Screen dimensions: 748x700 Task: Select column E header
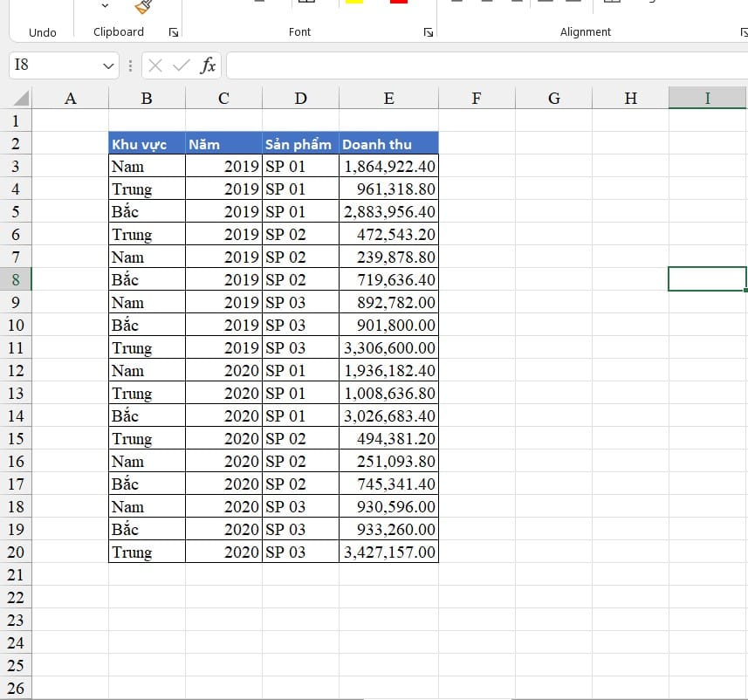pyautogui.click(x=388, y=99)
